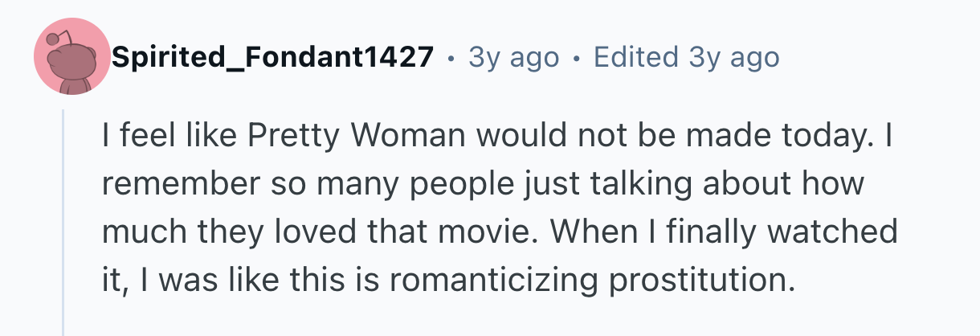The height and width of the screenshot is (336, 980).
Task: Click the line starting with "much they loved"
Action: point(498,232)
